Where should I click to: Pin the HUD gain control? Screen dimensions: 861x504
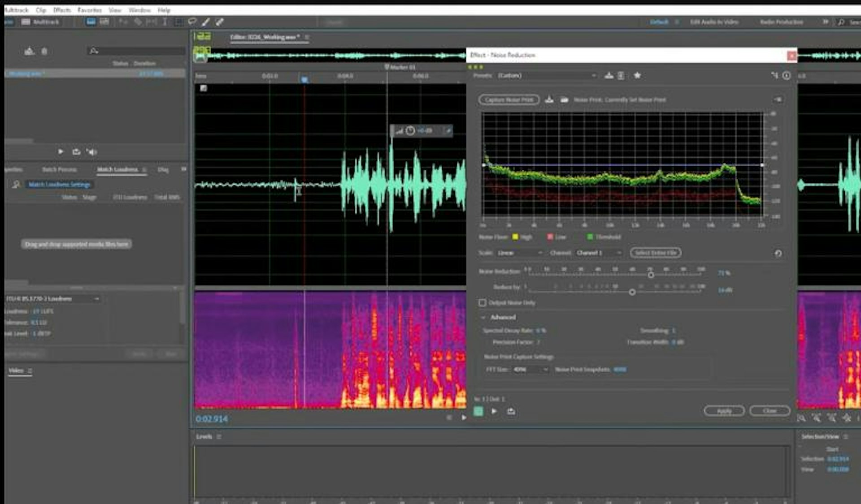(447, 131)
